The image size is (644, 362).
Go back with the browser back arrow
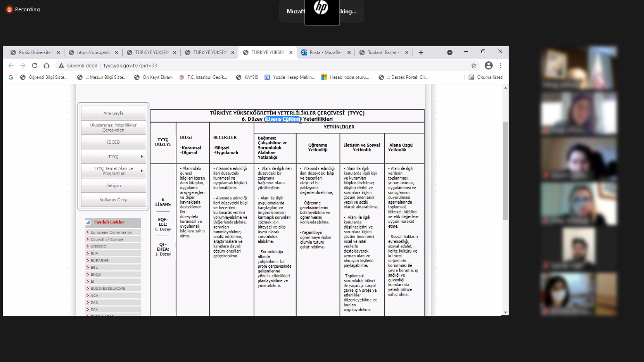pyautogui.click(x=11, y=66)
